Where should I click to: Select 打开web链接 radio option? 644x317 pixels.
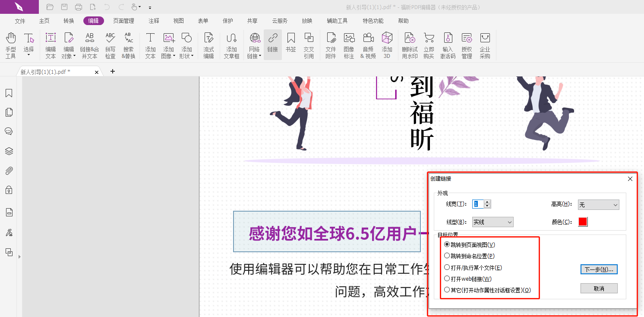click(447, 279)
